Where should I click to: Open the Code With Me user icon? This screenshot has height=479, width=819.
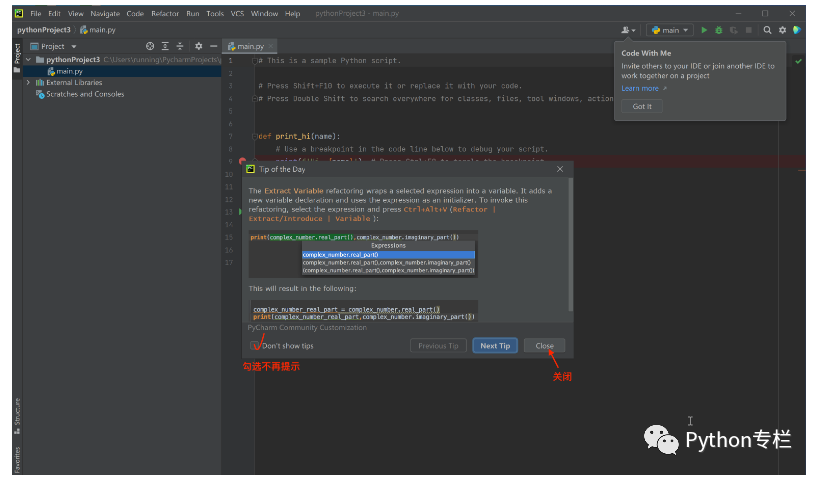tap(628, 30)
